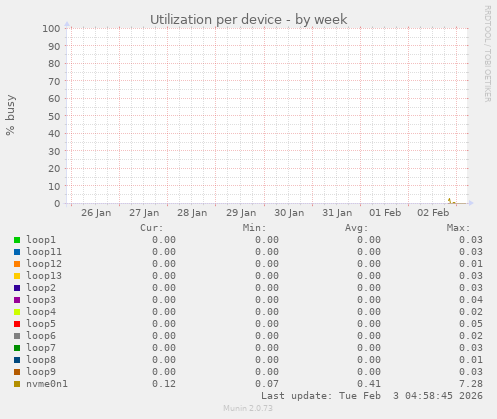This screenshot has width=497, height=419.
Task: Select the loop3 device label
Action: click(41, 300)
